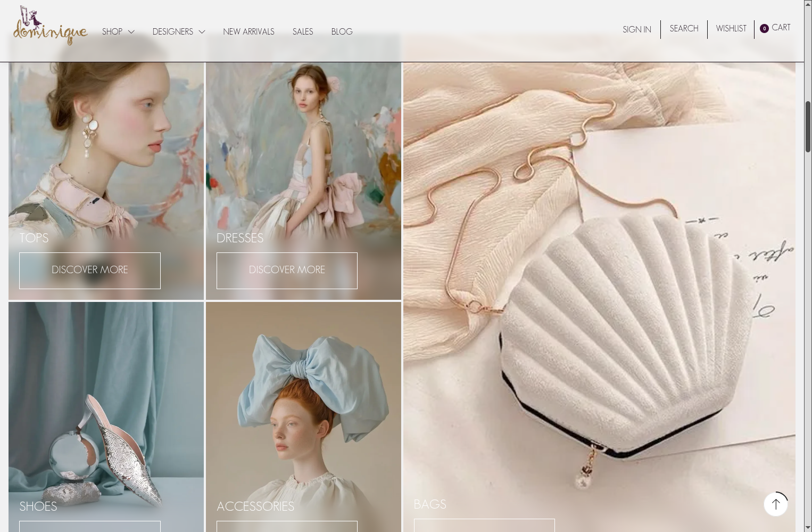Click the SHOES category title
Screen dimensions: 812x532
point(38,506)
